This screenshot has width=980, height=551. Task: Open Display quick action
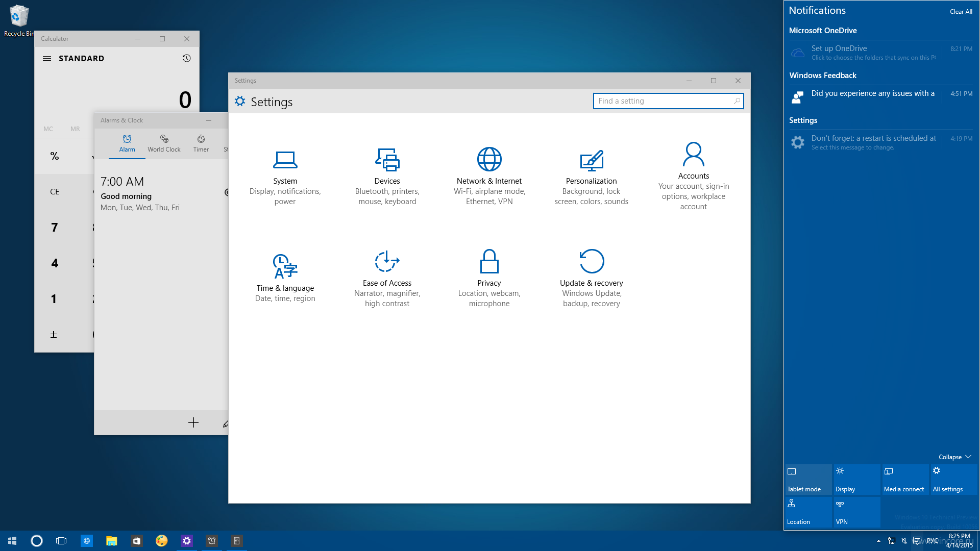tap(856, 480)
